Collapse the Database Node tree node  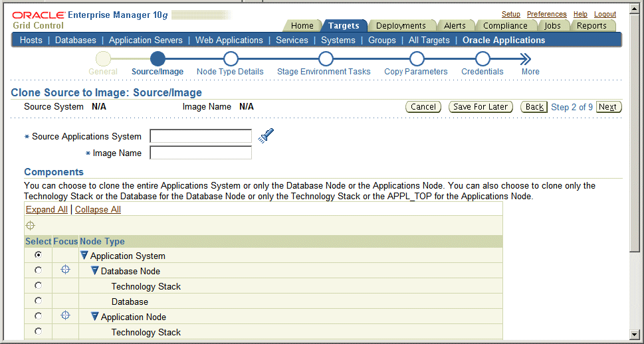coord(95,270)
